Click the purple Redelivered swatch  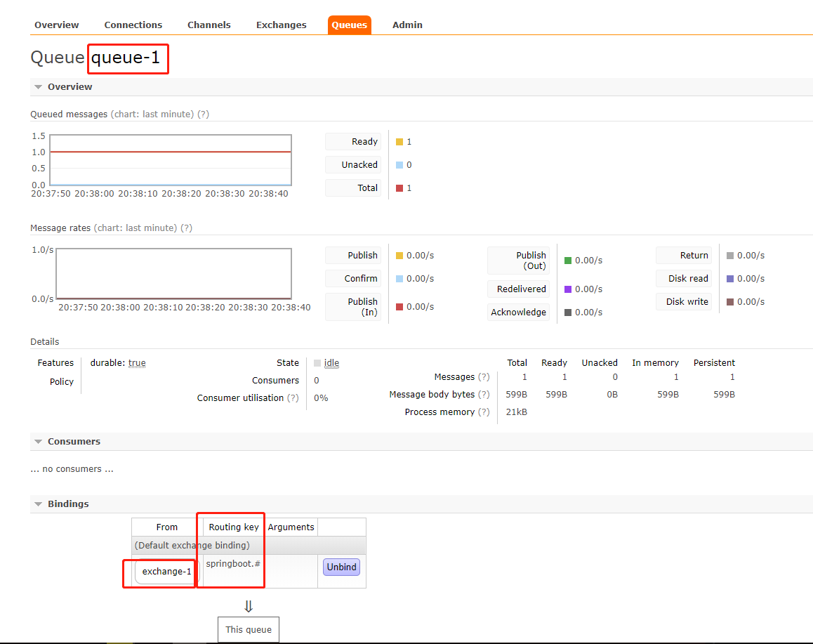568,289
